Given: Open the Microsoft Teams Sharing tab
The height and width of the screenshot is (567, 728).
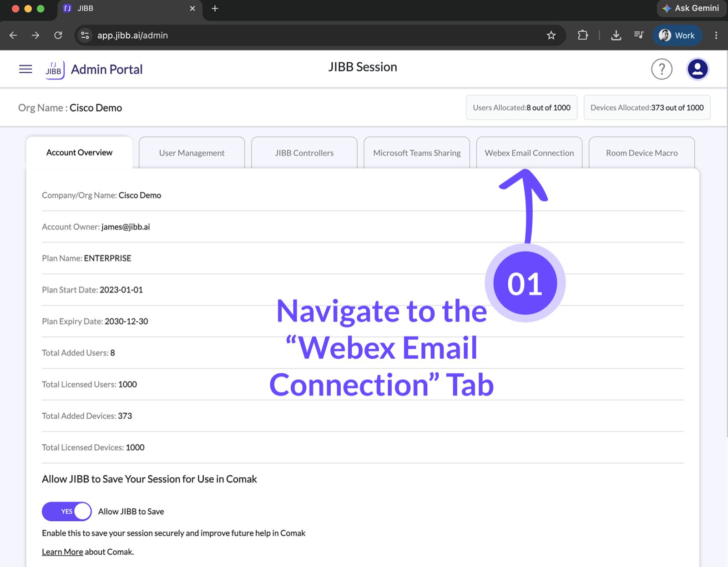Looking at the screenshot, I should [x=417, y=153].
